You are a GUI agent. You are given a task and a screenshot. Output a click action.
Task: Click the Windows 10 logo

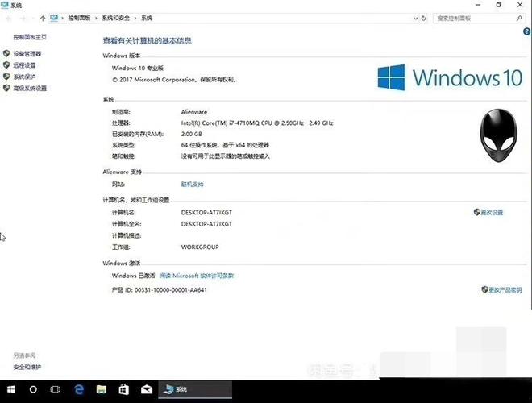[x=450, y=77]
